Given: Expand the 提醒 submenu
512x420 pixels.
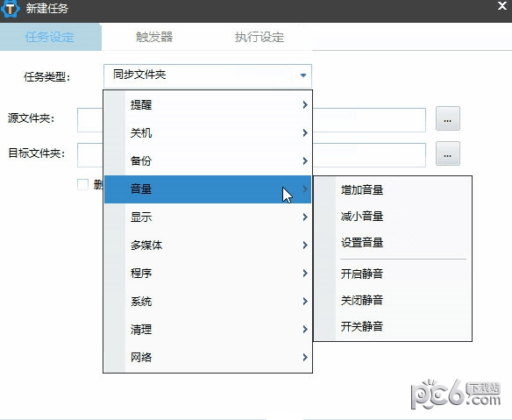Looking at the screenshot, I should click(x=208, y=105).
